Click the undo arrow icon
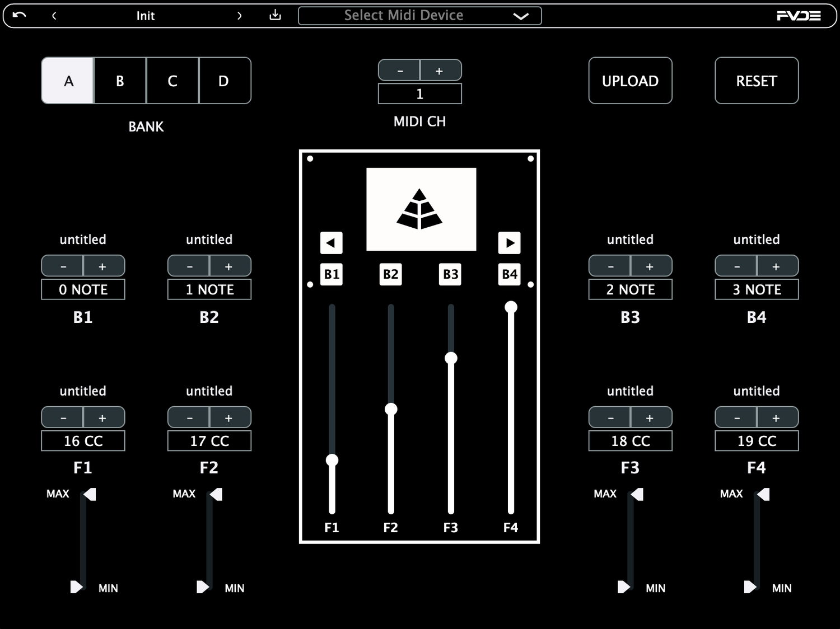Screen dimensions: 840x629 19,15
